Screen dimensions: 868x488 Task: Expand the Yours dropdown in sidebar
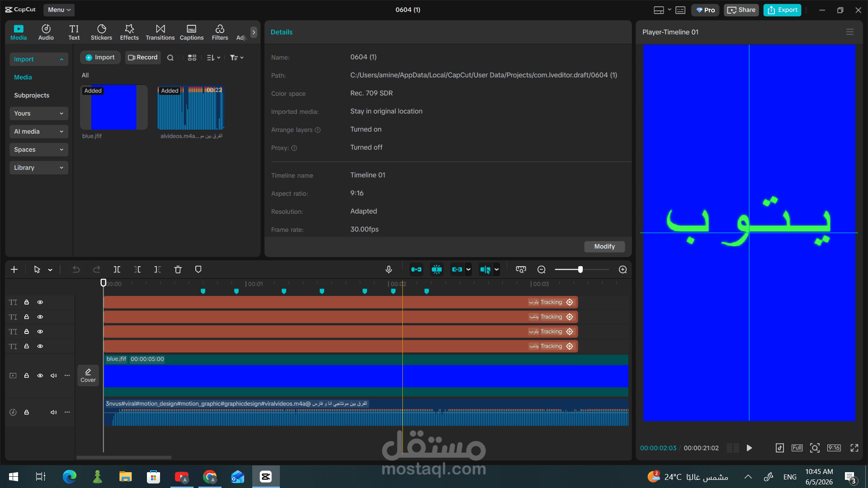[39, 113]
